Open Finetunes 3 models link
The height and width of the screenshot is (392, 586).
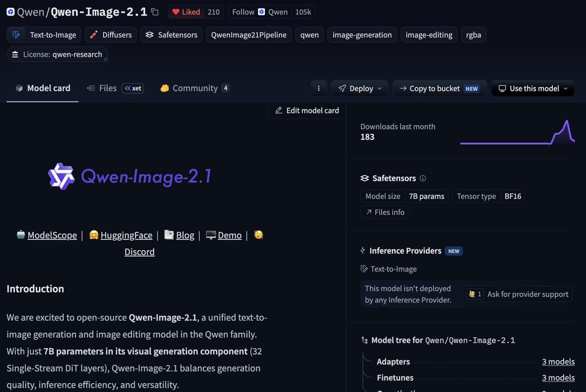[558, 378]
